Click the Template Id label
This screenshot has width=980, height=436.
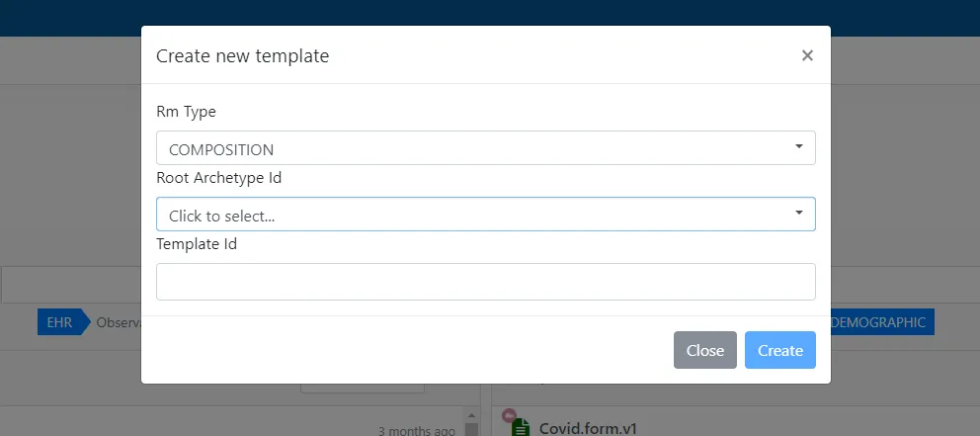click(x=197, y=243)
